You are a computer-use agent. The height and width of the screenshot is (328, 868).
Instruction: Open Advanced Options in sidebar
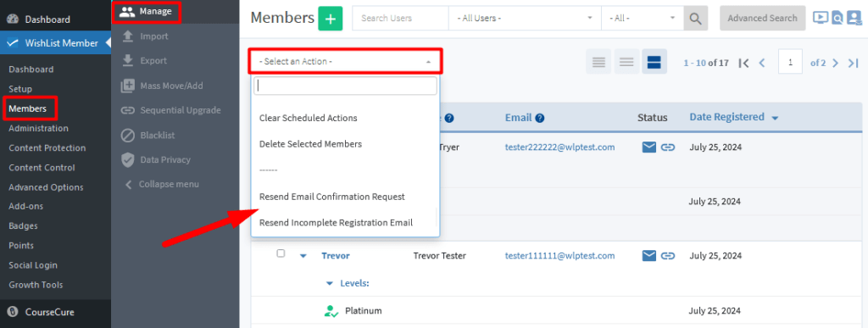pyautogui.click(x=46, y=187)
